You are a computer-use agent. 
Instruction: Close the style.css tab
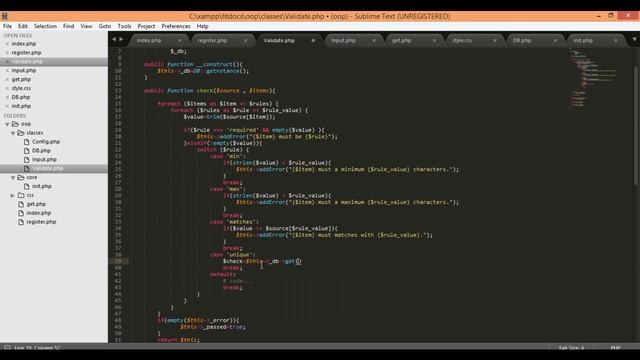[x=495, y=40]
